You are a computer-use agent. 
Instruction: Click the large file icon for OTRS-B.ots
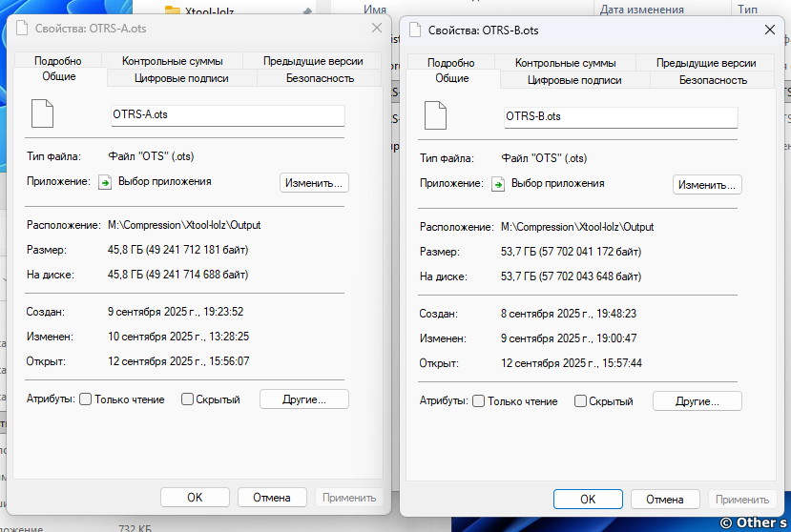pyautogui.click(x=435, y=116)
